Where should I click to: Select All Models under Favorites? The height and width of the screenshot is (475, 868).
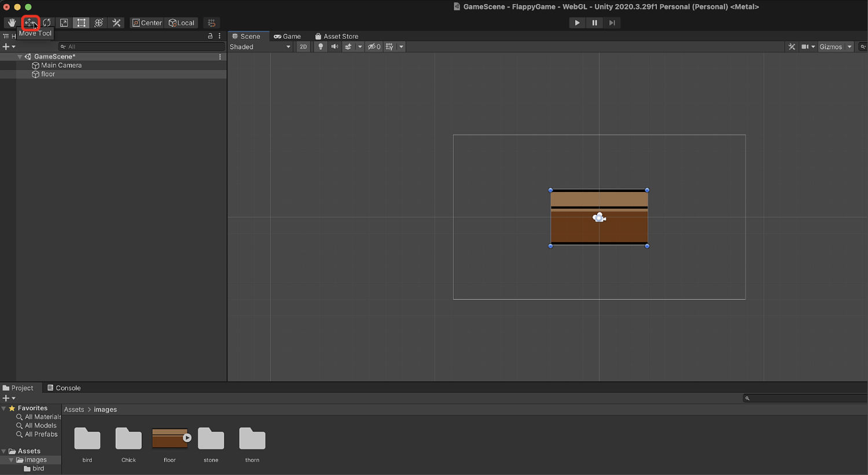[x=36, y=426]
